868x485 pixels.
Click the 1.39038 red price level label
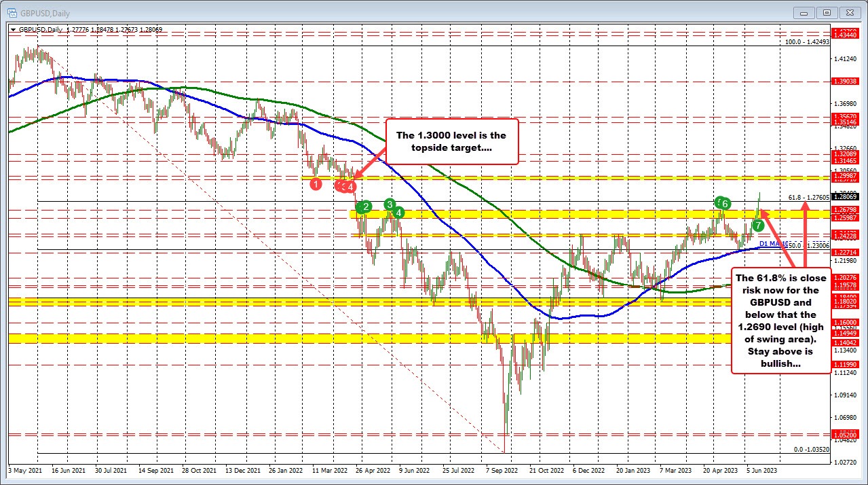click(845, 81)
